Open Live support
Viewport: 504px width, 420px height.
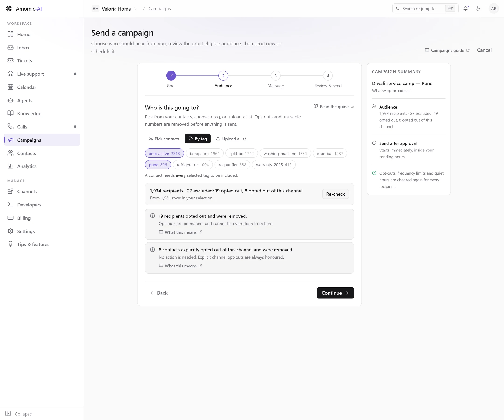click(42, 74)
